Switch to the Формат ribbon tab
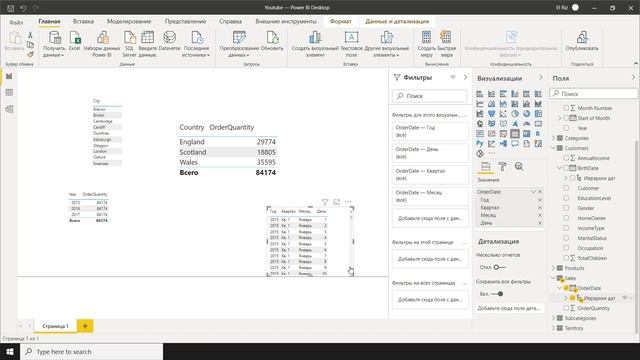This screenshot has height=360, width=640. point(340,21)
